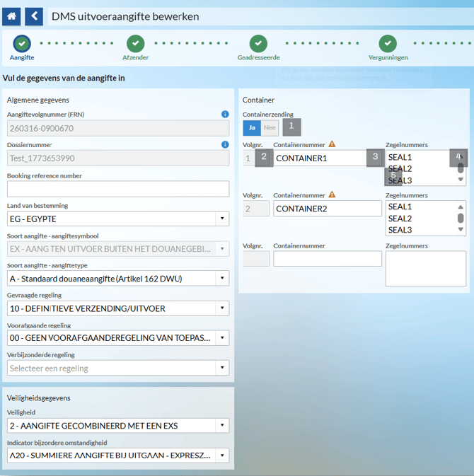Viewport: 474px width, 476px height.
Task: Click SEAL1 in CONTAINER1 Zegelnummers
Action: tap(400, 157)
